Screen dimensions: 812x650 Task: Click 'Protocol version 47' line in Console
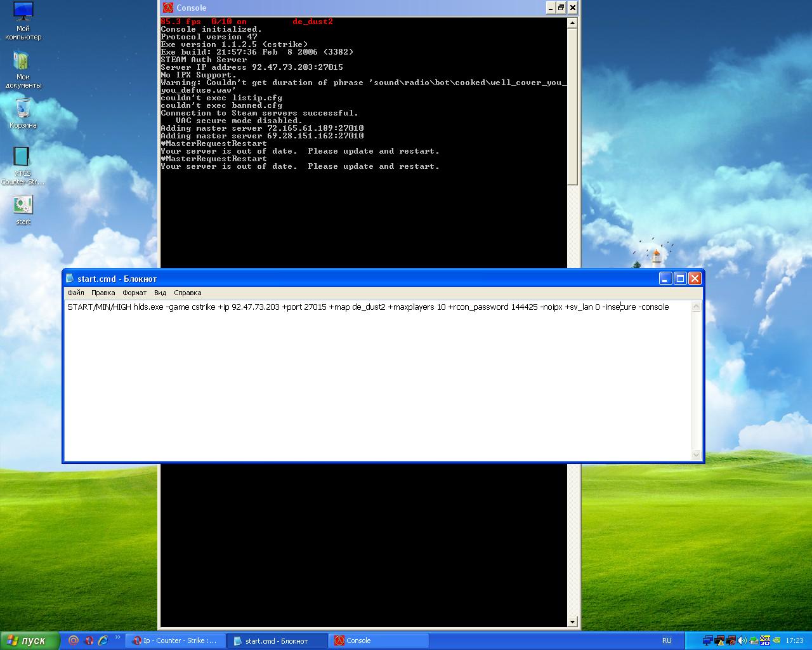pos(209,37)
